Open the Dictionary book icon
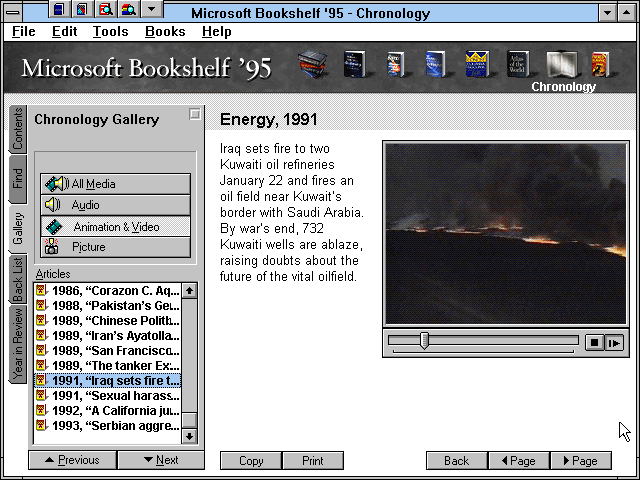The width and height of the screenshot is (640, 480). pyautogui.click(x=354, y=64)
